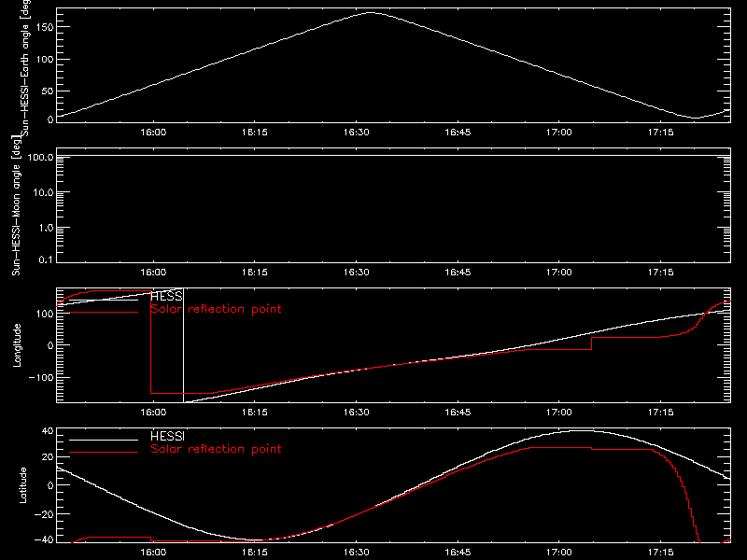
Task: Click 16:15 time label under Latitude plot
Action: (x=255, y=553)
